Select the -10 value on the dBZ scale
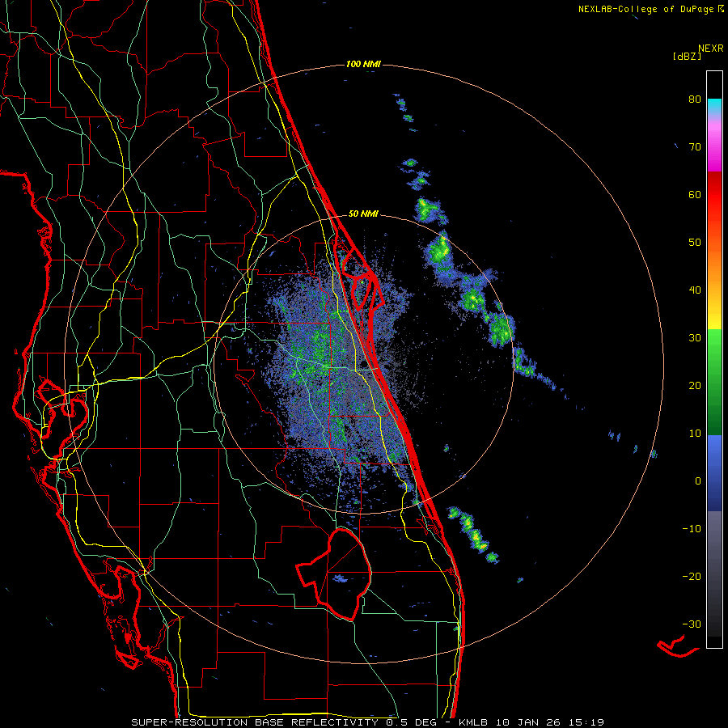Image resolution: width=728 pixels, height=728 pixels. tap(692, 529)
